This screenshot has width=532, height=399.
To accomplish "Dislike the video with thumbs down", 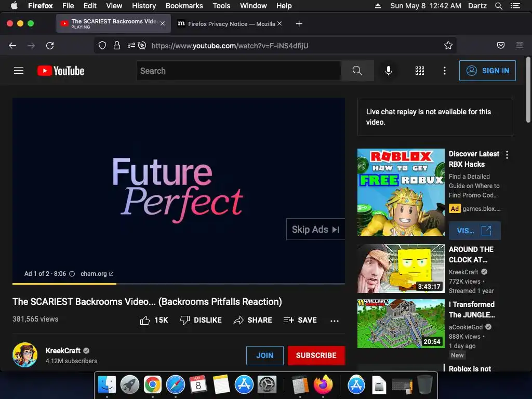I will coord(201,320).
